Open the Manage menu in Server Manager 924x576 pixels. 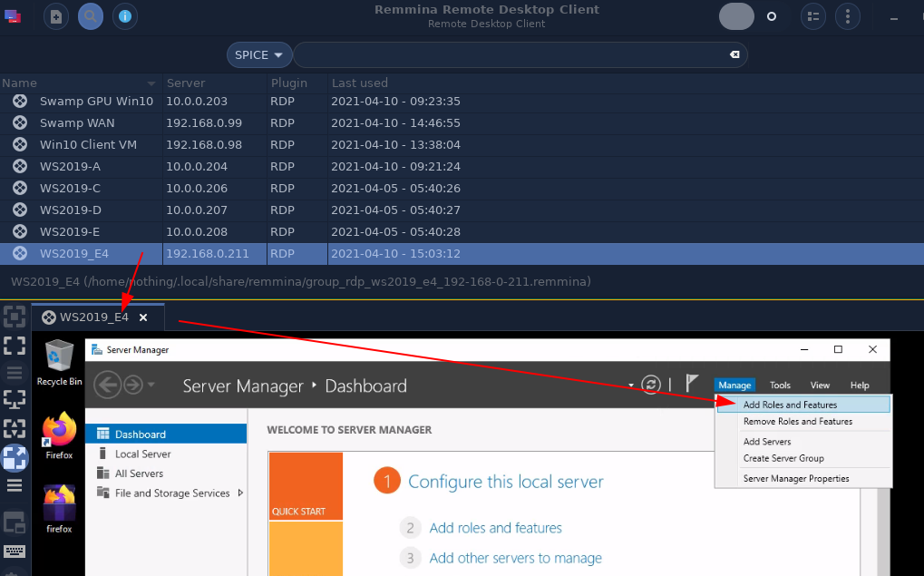click(x=734, y=385)
